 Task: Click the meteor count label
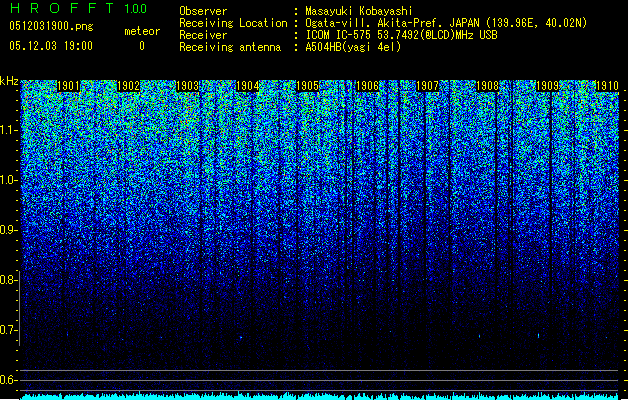(142, 31)
